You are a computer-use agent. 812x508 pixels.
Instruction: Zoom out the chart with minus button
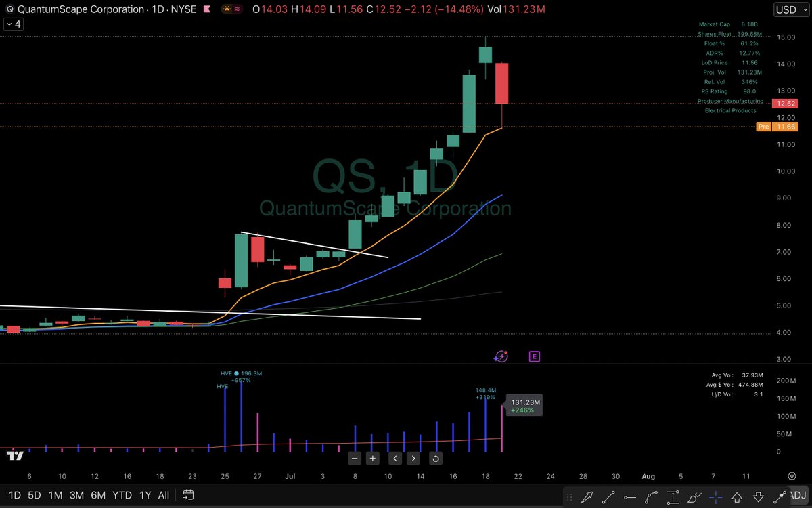[x=355, y=459]
